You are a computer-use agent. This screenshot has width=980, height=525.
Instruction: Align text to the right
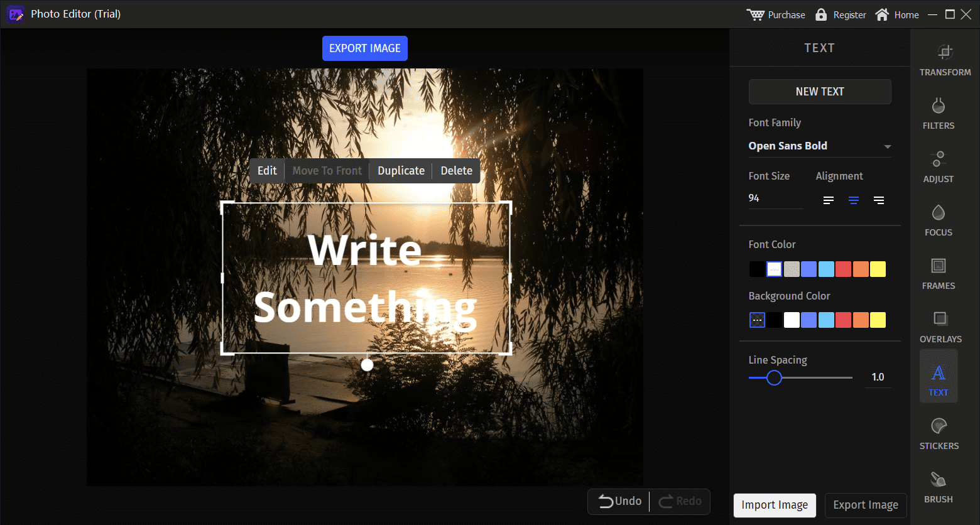click(x=879, y=200)
